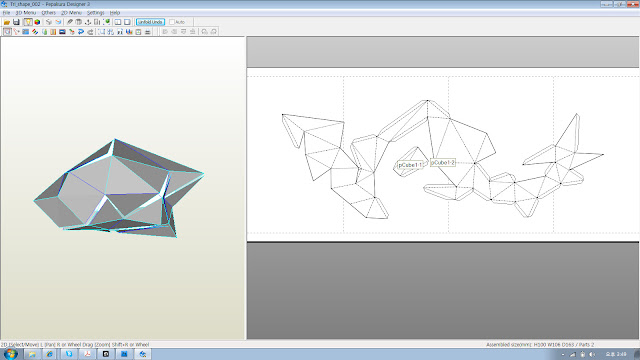Image resolution: width=640 pixels, height=360 pixels.
Task: Click the pCube1-2 part label
Action: click(x=443, y=162)
